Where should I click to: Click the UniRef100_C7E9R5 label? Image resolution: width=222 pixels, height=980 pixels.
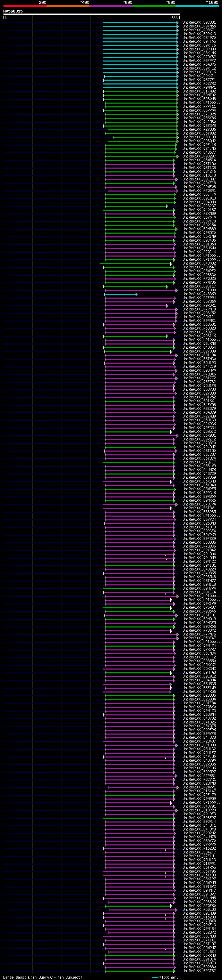199,114
